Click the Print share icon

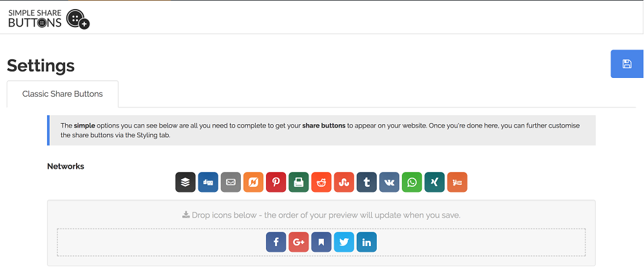point(299,182)
